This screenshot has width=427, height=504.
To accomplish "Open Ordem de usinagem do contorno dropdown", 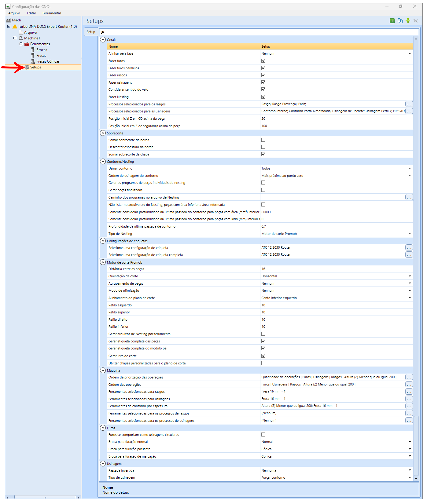I will click(x=410, y=176).
